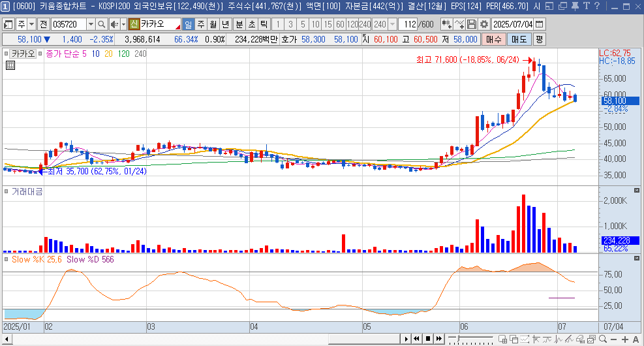Open the stock search magnifier
Image resolution: width=644 pixels, height=346 pixels.
[x=101, y=24]
